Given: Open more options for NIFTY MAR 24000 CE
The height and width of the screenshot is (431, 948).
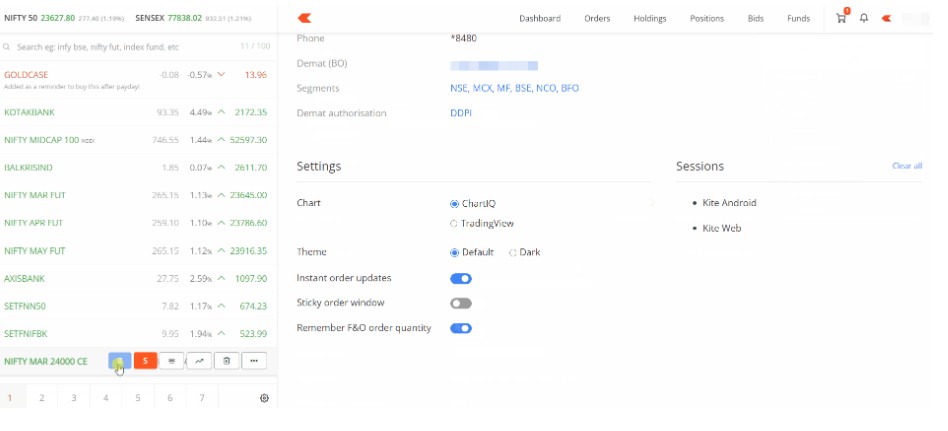Looking at the screenshot, I should [254, 361].
